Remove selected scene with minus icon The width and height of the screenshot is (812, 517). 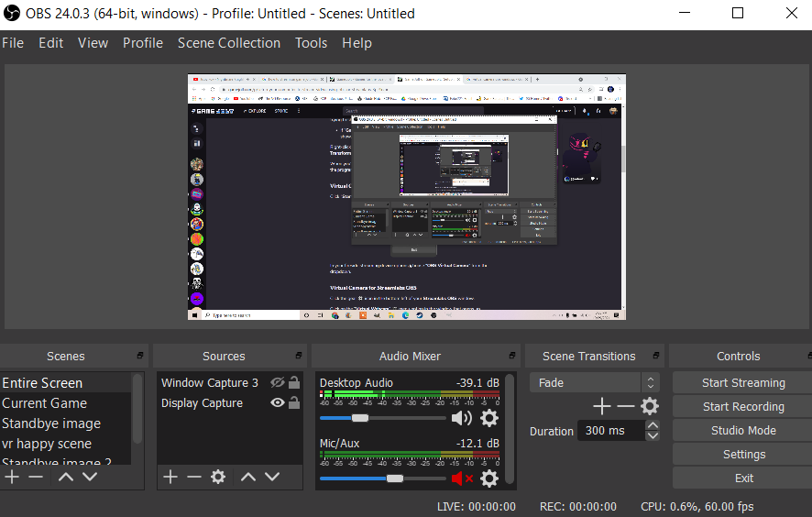click(x=36, y=477)
